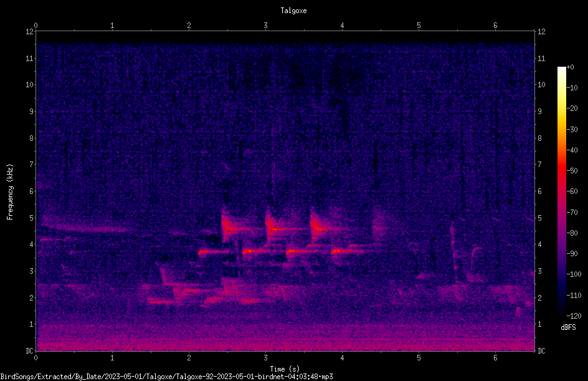Screen dimensions: 588x381
Task: Click the 12 kHz label on left axis
Action: [x=30, y=32]
